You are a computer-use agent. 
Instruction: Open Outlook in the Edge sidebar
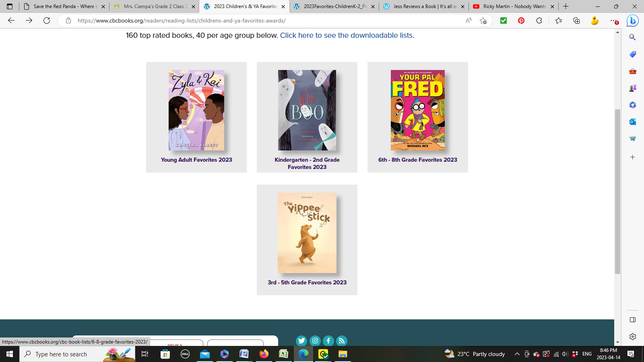pos(633,121)
